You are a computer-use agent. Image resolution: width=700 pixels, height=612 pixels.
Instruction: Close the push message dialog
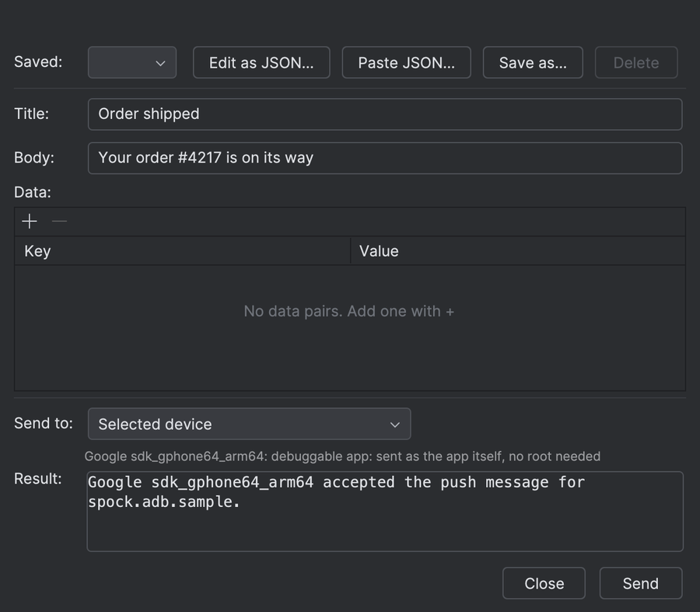tap(544, 583)
